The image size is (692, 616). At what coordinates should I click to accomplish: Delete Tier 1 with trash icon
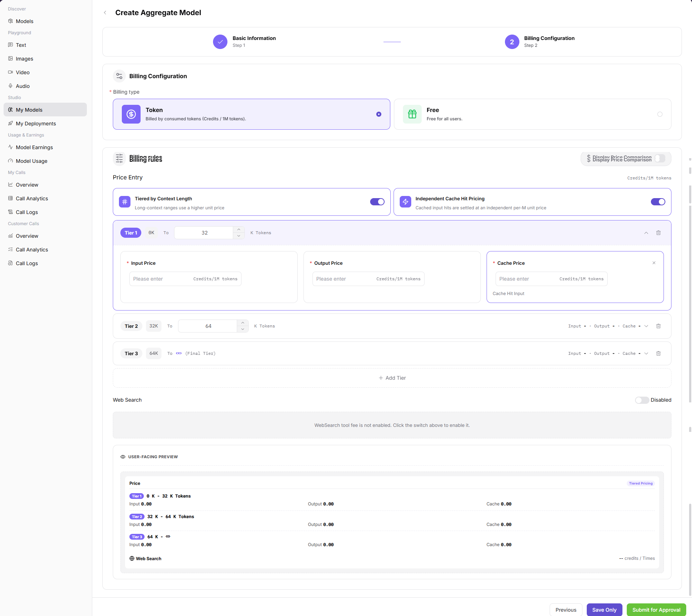658,233
